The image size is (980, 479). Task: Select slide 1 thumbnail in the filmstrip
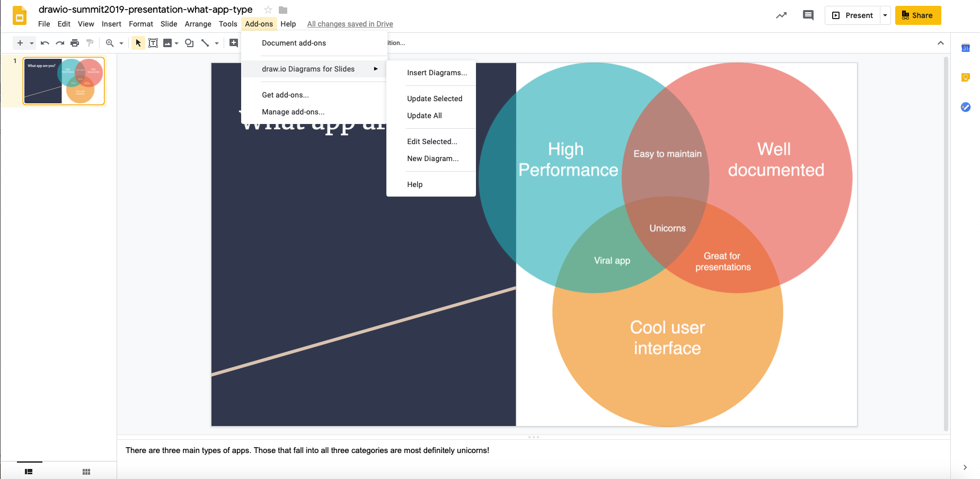pos(64,81)
